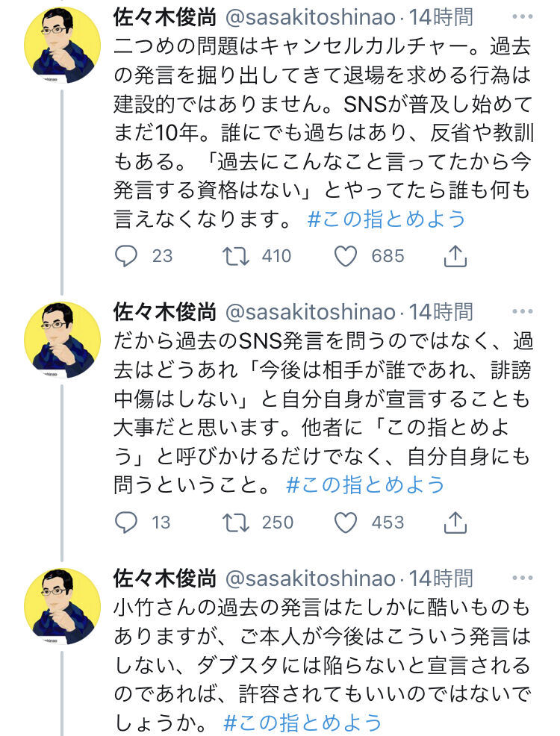
Task: Open #この指とめよう hashtag in third tweet
Action: pos(302,723)
